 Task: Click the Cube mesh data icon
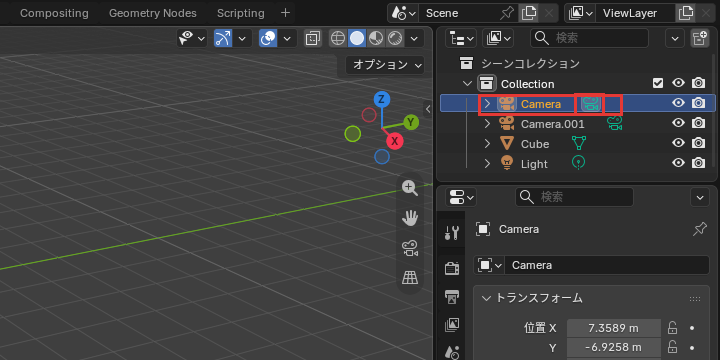click(x=579, y=143)
